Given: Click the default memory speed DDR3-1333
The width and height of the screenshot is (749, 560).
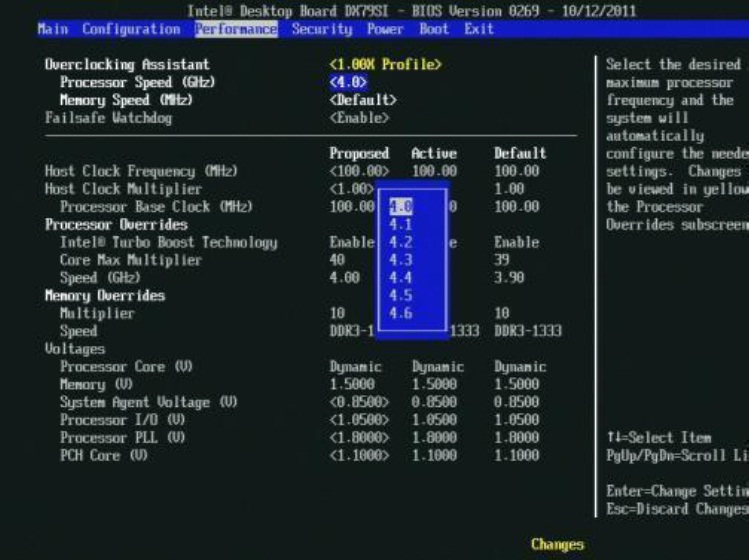Looking at the screenshot, I should pyautogui.click(x=528, y=331).
